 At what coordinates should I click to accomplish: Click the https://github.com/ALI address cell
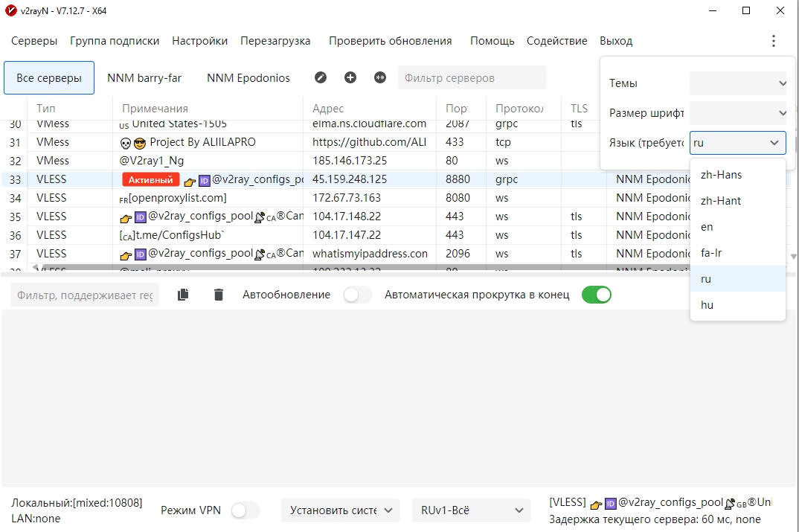point(370,142)
